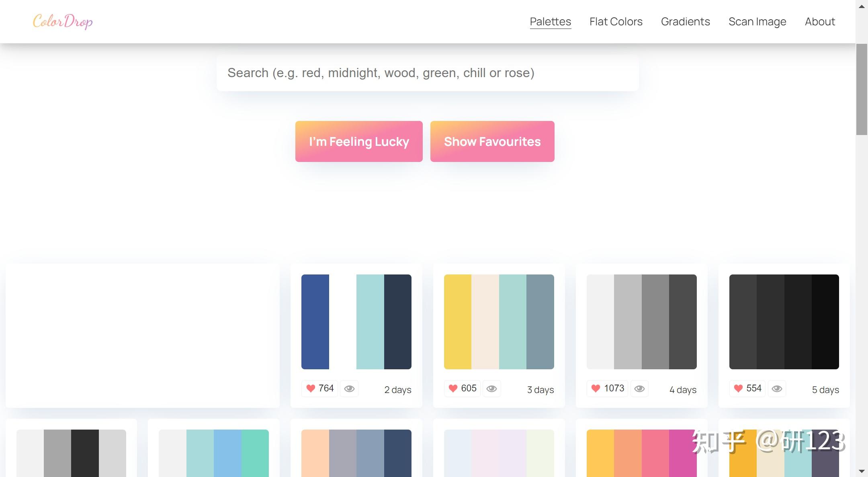Click the leftmost swatch of the 554-likes palette
868x477 pixels.
pos(743,322)
